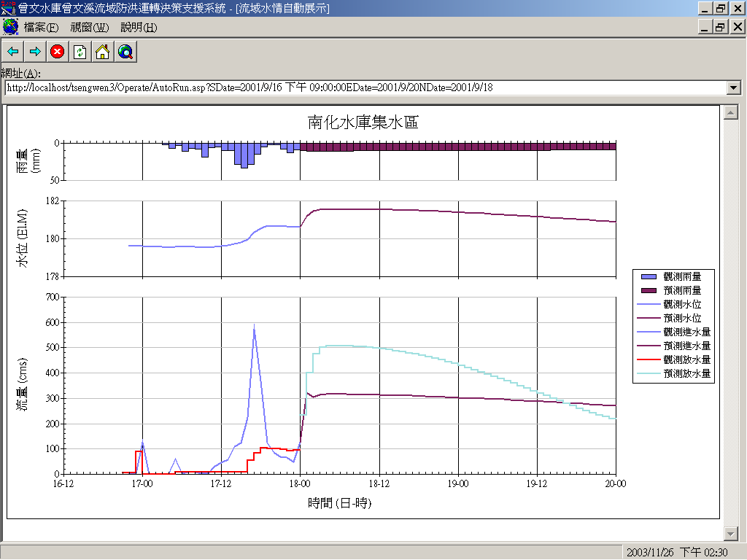The width and height of the screenshot is (747, 560).
Task: Expand the address bar dropdown arrow
Action: click(733, 87)
